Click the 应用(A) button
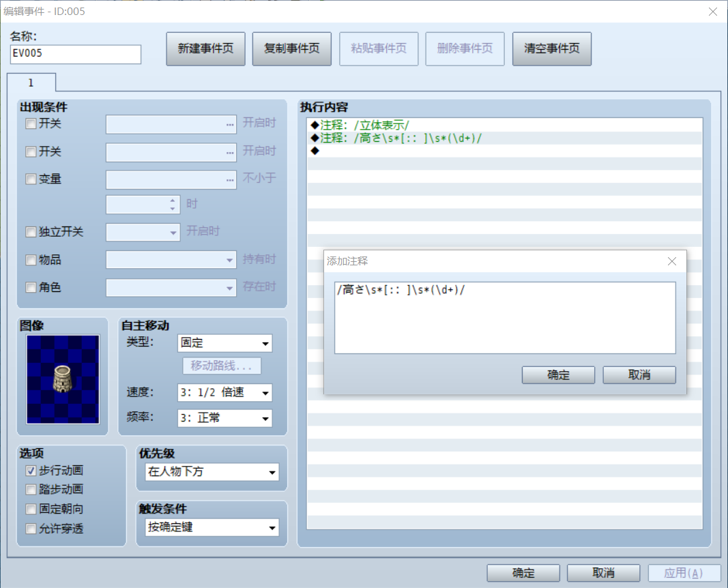 coord(684,573)
